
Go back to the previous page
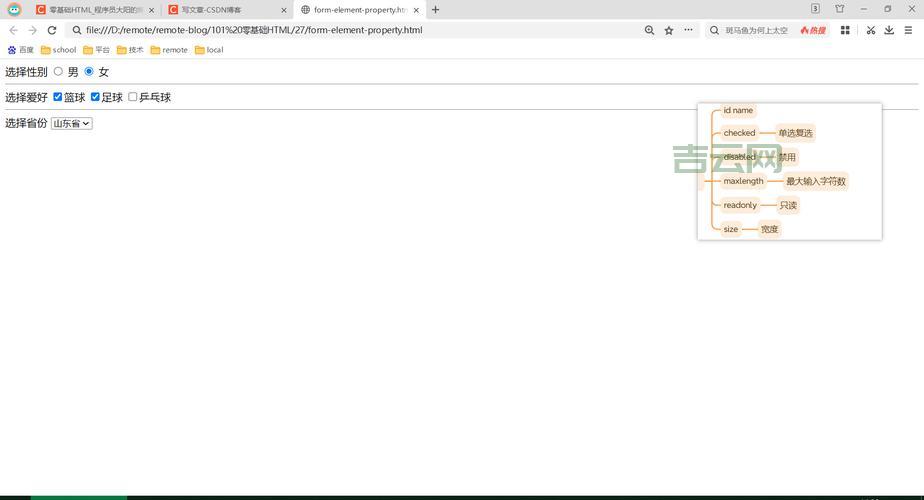click(13, 30)
